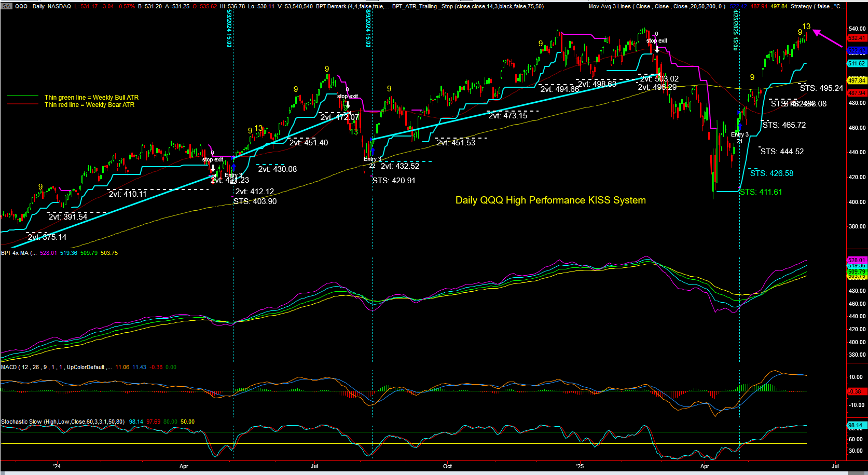
Task: Click the SA badge in the status line
Action: [x=6, y=6]
